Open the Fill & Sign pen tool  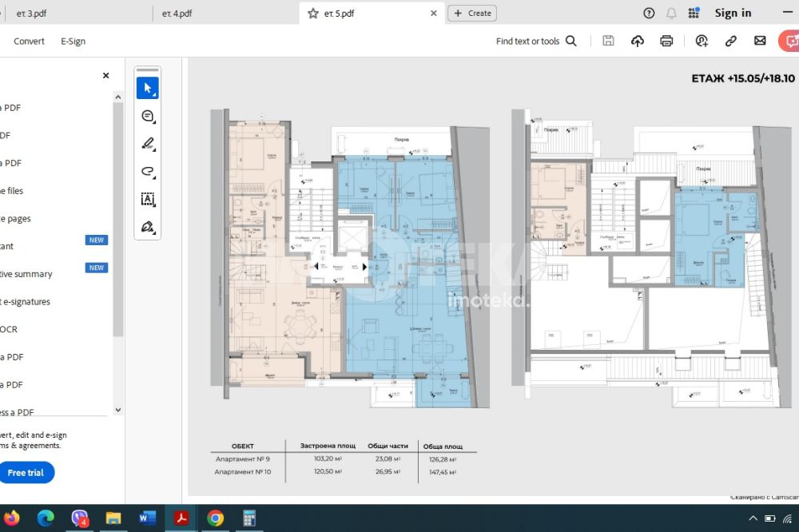[147, 227]
